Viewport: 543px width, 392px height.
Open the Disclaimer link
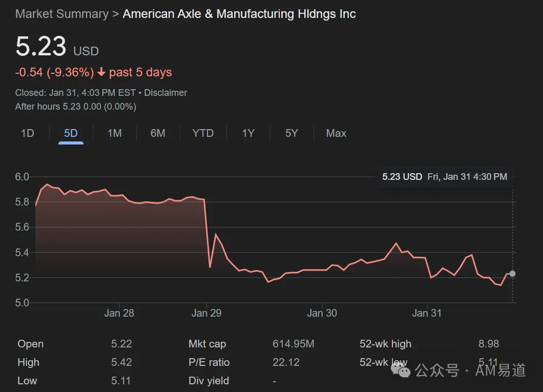click(x=165, y=93)
